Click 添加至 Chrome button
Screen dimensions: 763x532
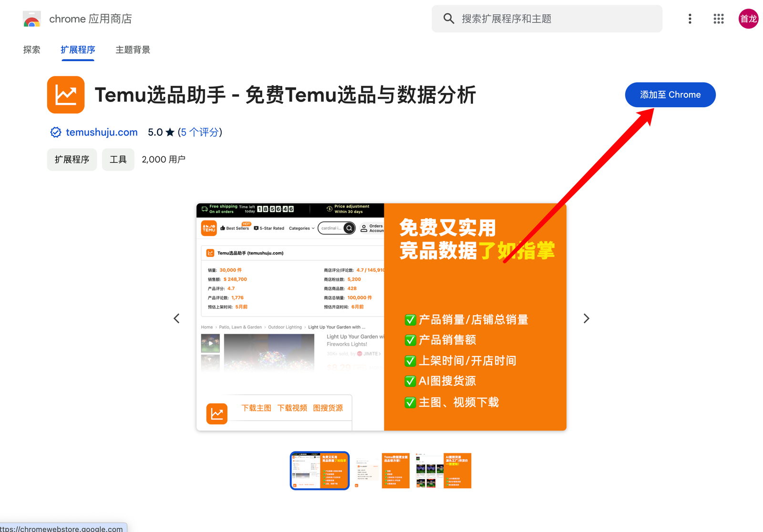(x=670, y=95)
